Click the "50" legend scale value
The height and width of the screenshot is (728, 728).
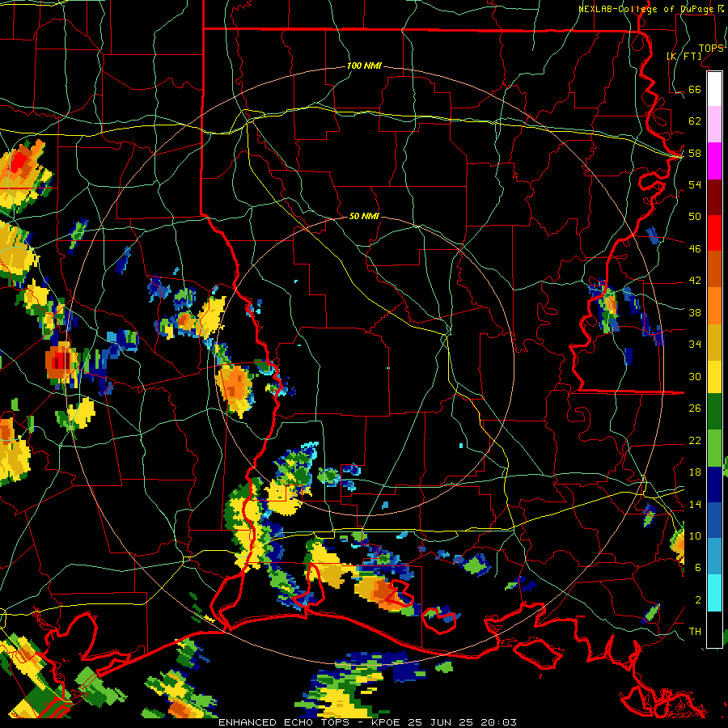pos(695,216)
